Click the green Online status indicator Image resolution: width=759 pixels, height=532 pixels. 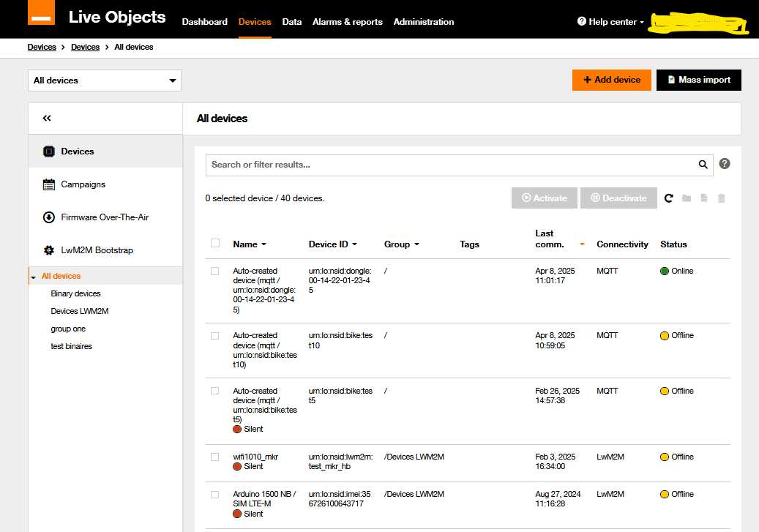(665, 271)
